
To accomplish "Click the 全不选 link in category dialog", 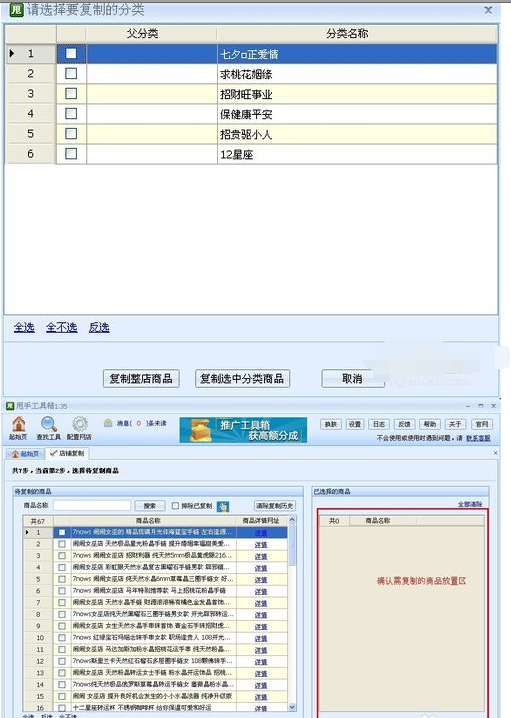I will [61, 327].
